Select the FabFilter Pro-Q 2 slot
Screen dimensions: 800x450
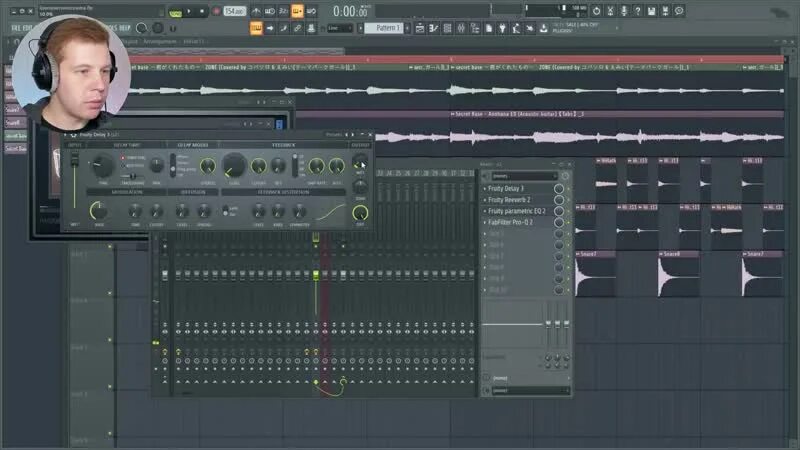(520, 222)
